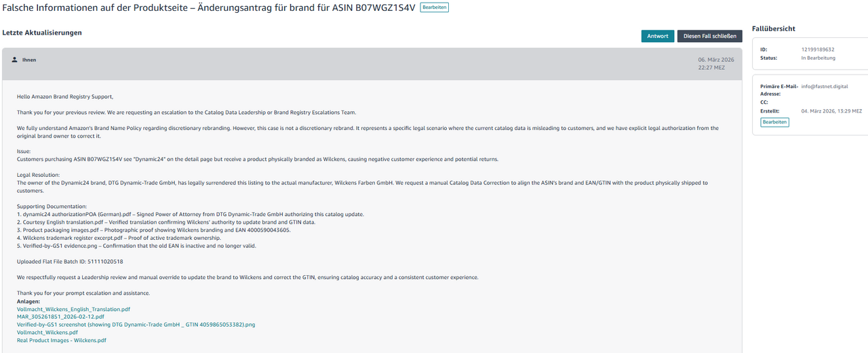
Task: Open attachment Vollmacht_Wilckens.pdf
Action: click(x=47, y=333)
